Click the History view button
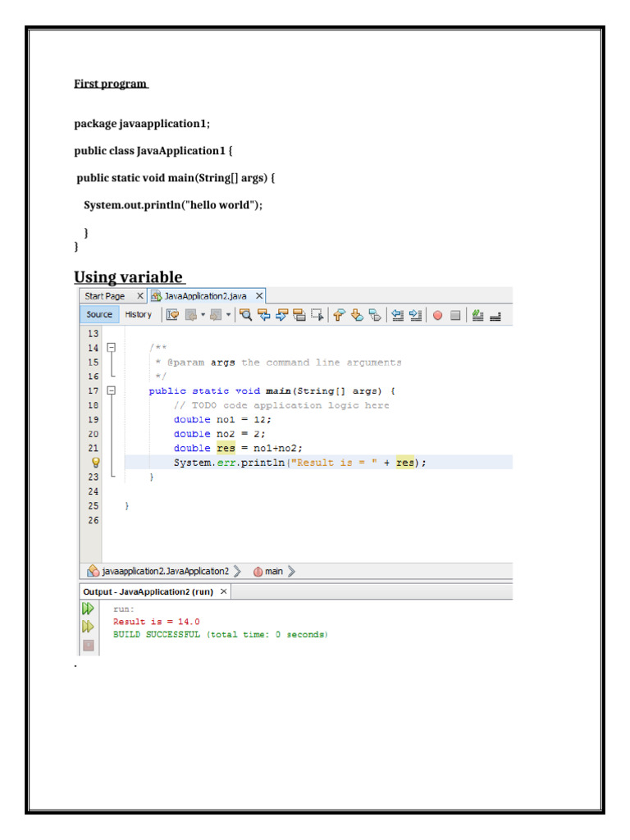 [138, 314]
